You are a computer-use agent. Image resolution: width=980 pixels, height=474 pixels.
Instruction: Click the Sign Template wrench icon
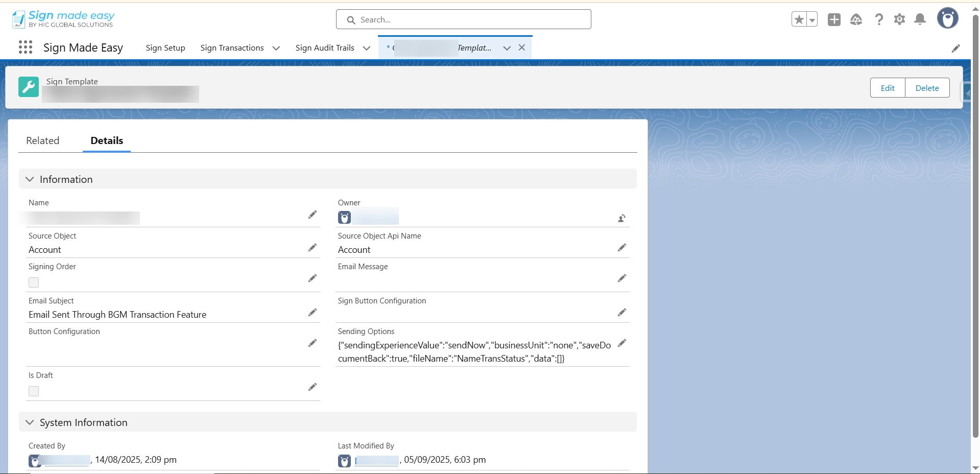pyautogui.click(x=29, y=87)
